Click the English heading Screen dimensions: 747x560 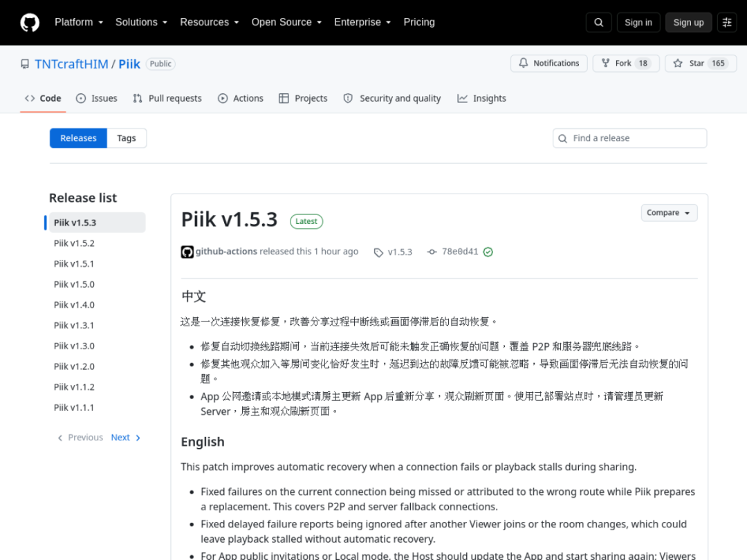[x=203, y=442]
